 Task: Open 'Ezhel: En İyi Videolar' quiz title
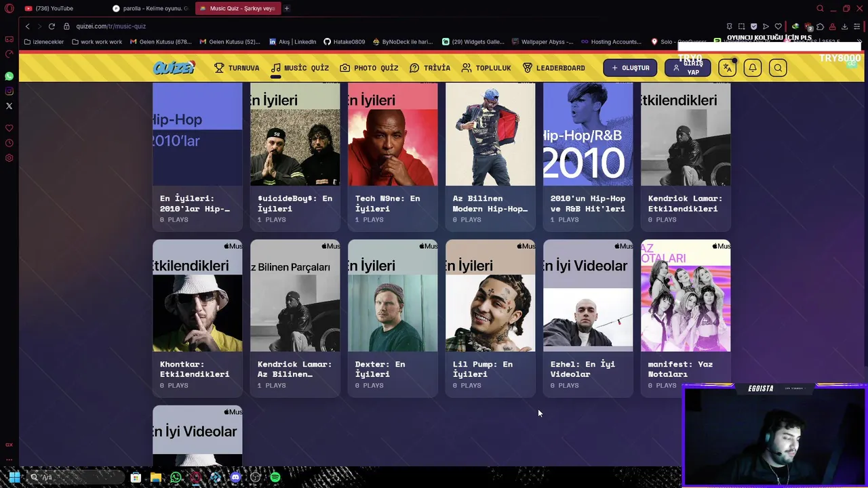(x=583, y=369)
